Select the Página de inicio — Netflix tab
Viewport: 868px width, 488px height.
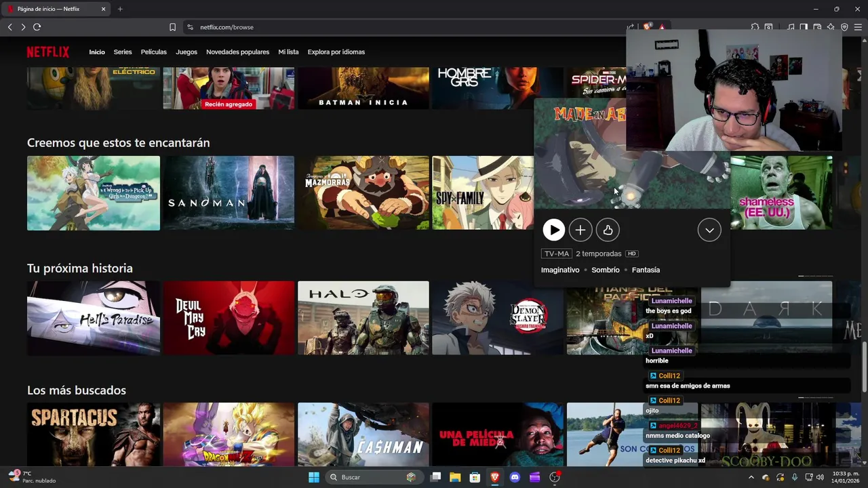[56, 9]
